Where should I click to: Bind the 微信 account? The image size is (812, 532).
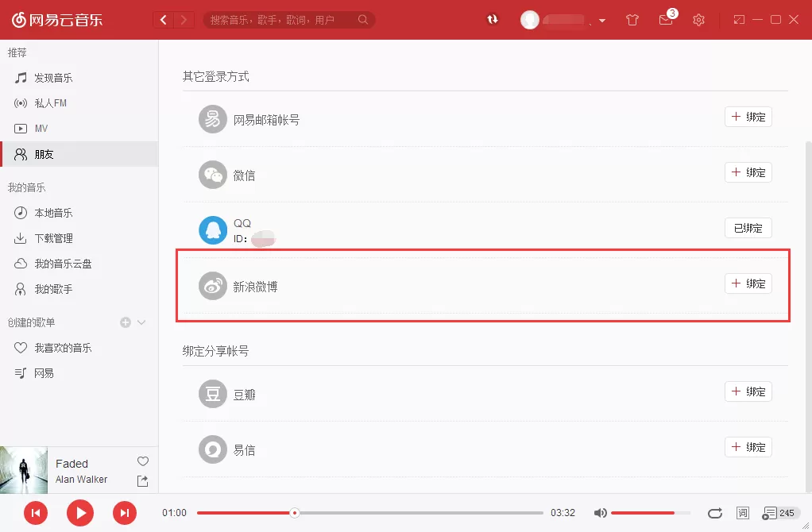748,172
